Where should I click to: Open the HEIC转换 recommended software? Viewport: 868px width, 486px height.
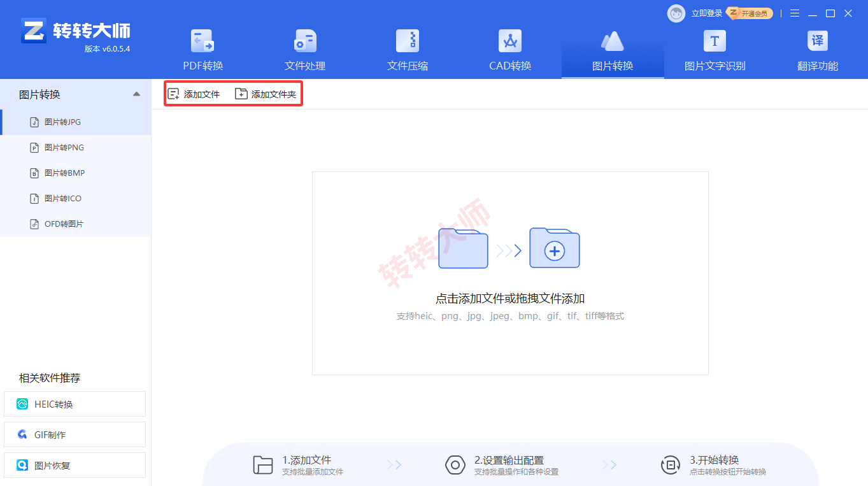click(75, 404)
